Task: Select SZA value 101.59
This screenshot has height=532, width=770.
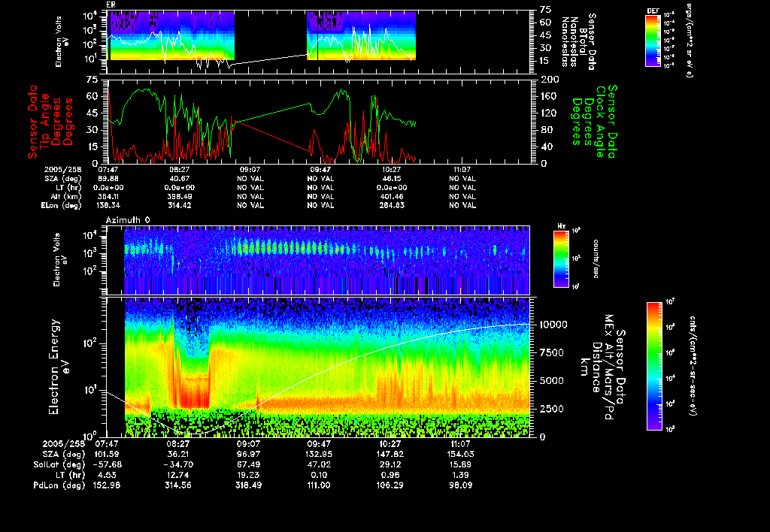Action: (107, 454)
